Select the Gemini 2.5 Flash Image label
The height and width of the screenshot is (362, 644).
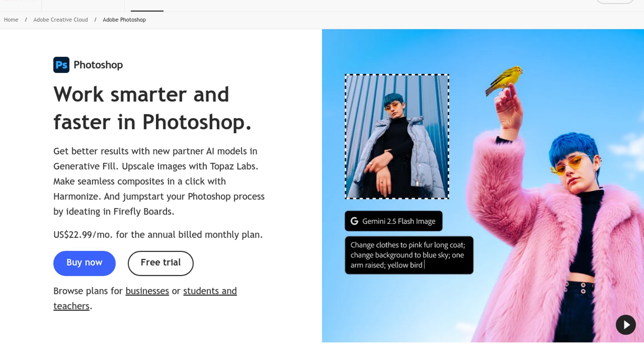point(398,221)
